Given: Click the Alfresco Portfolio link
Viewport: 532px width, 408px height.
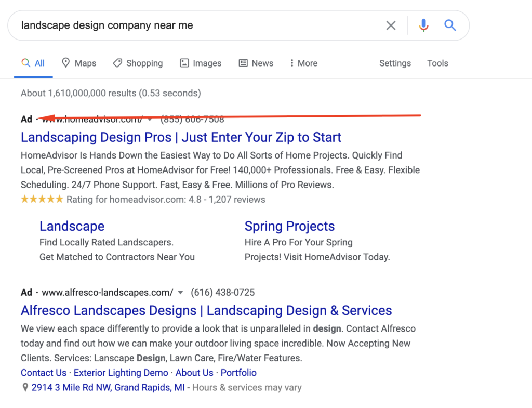Looking at the screenshot, I should click(238, 373).
